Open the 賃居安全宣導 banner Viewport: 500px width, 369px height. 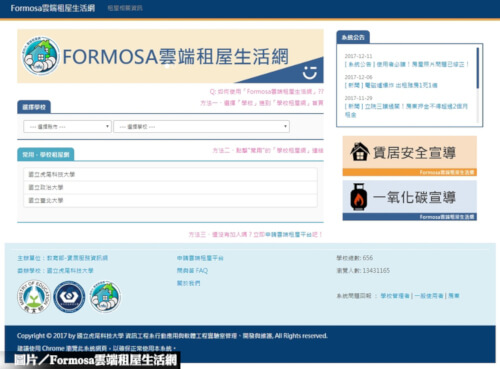410,156
